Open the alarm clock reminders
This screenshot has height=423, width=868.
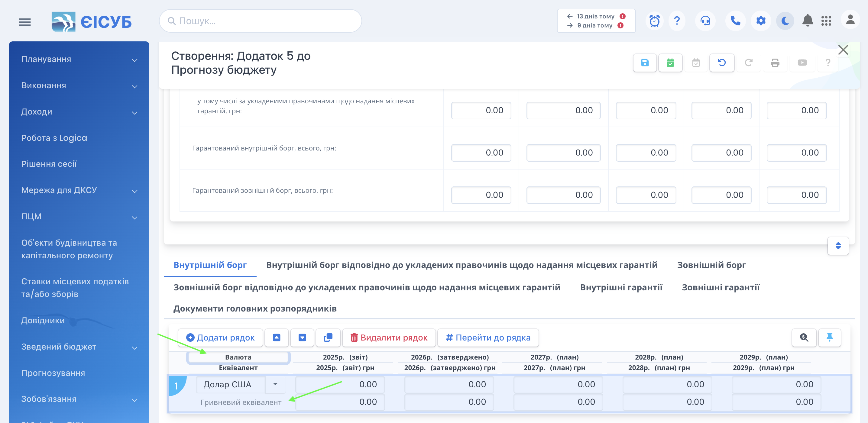click(654, 21)
